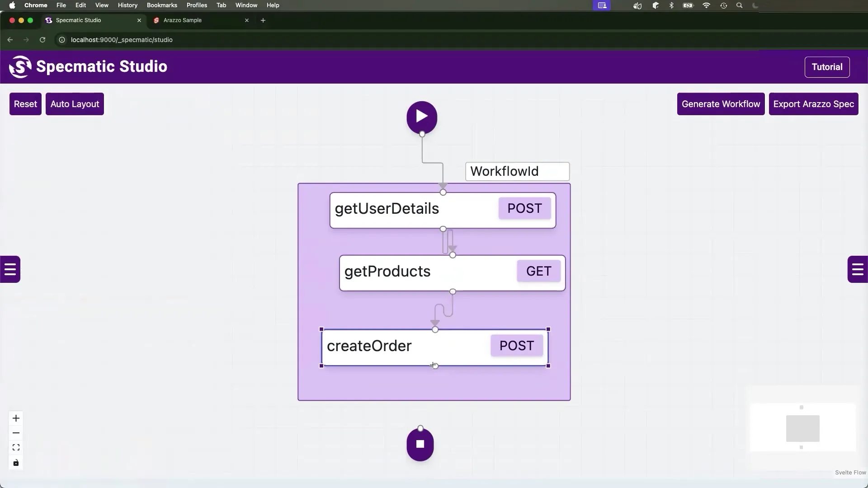Open the Edit menu
This screenshot has height=488, width=868.
pyautogui.click(x=80, y=5)
